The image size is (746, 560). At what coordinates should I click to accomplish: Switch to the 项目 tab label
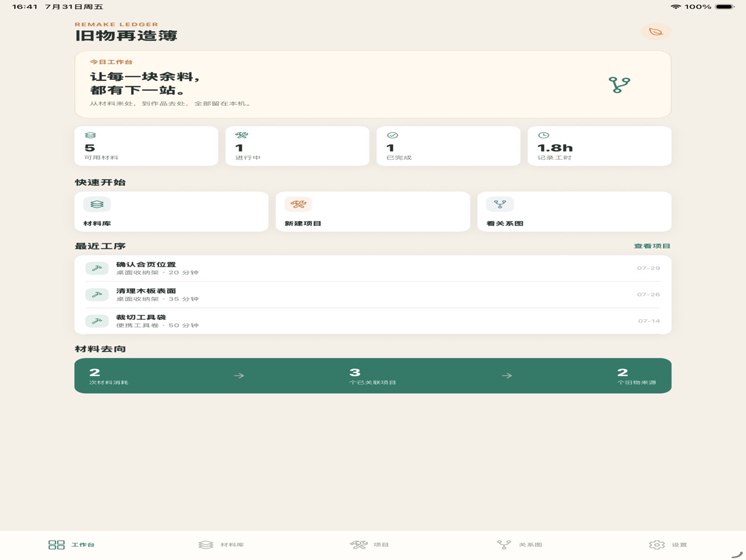click(x=382, y=545)
